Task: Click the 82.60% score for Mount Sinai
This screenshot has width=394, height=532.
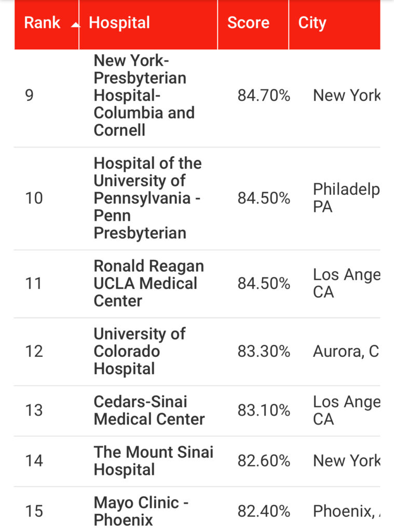Action: pyautogui.click(x=264, y=461)
